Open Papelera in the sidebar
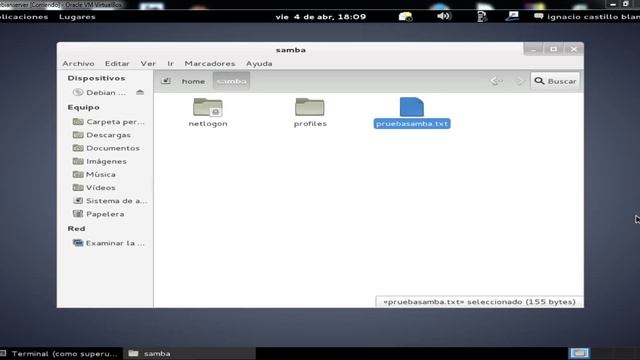The width and height of the screenshot is (640, 360). [x=98, y=214]
